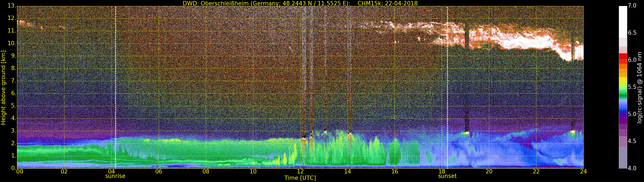Image resolution: width=644 pixels, height=182 pixels.
Task: Click the '9.' height tick label
Action: 14,56
